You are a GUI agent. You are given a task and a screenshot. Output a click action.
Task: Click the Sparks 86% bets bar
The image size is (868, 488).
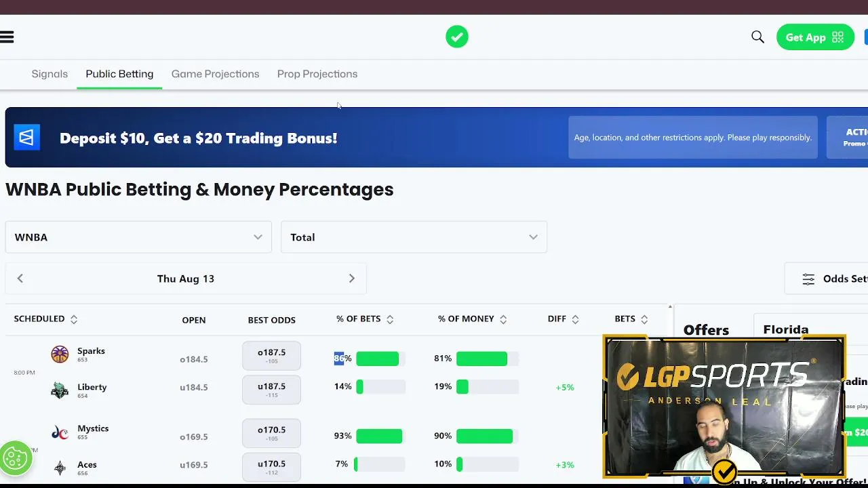[x=380, y=359]
